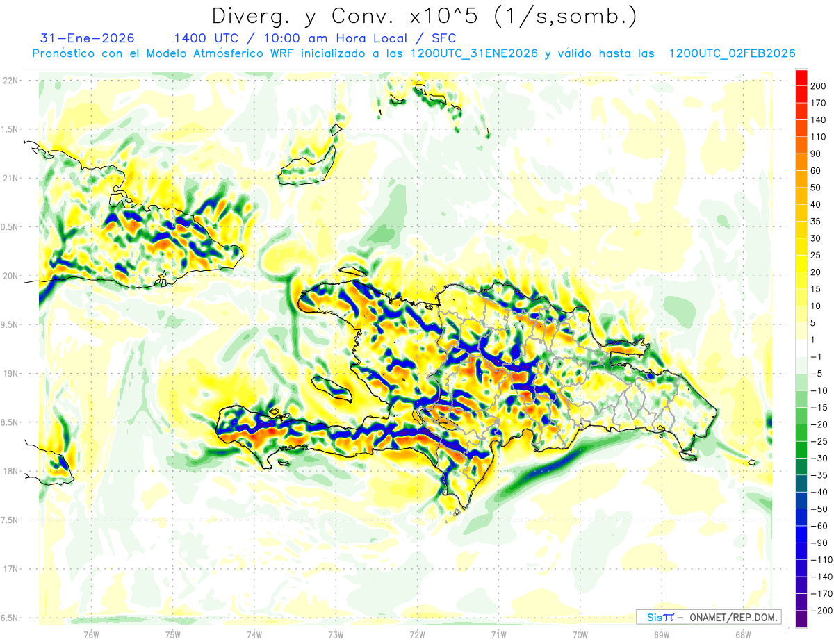This screenshot has width=834, height=644.
Task: Click the '-25' colorbar label
Action: point(820,440)
